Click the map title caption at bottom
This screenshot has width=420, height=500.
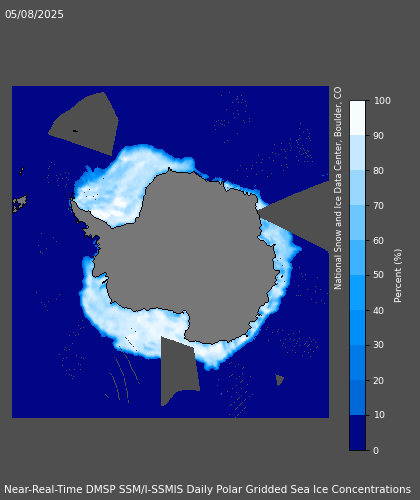pos(207,489)
